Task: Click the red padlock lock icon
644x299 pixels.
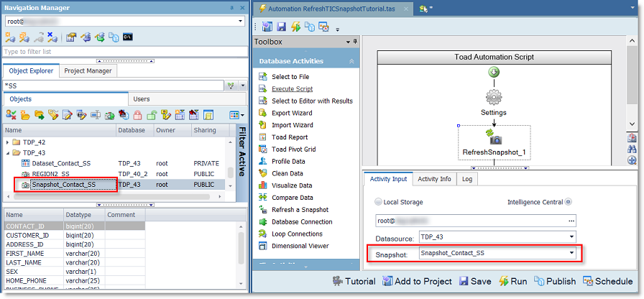Action: click(x=137, y=115)
